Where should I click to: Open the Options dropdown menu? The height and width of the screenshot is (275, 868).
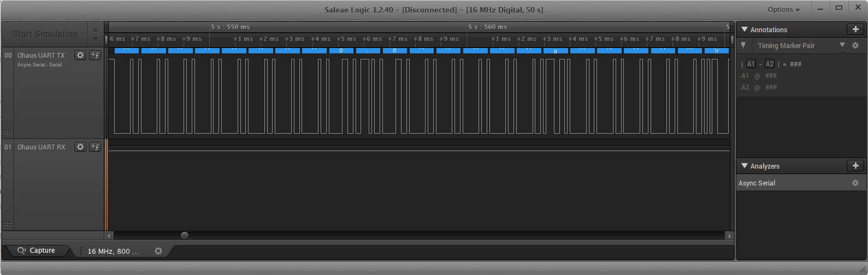[784, 10]
